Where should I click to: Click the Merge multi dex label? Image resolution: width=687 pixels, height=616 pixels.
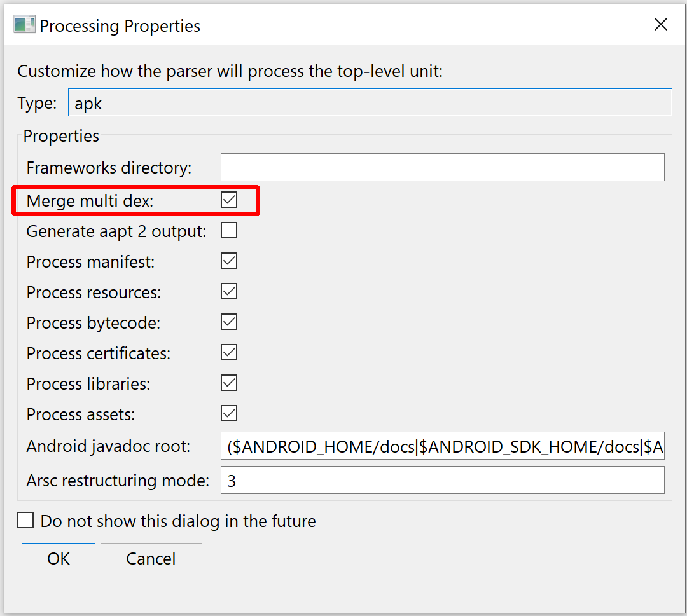[x=90, y=201]
